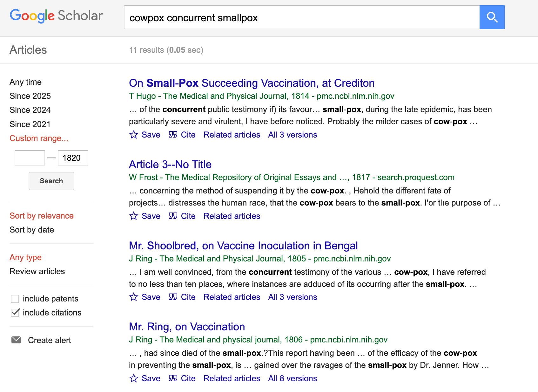
Task: Select the Review articles filter
Action: point(37,271)
